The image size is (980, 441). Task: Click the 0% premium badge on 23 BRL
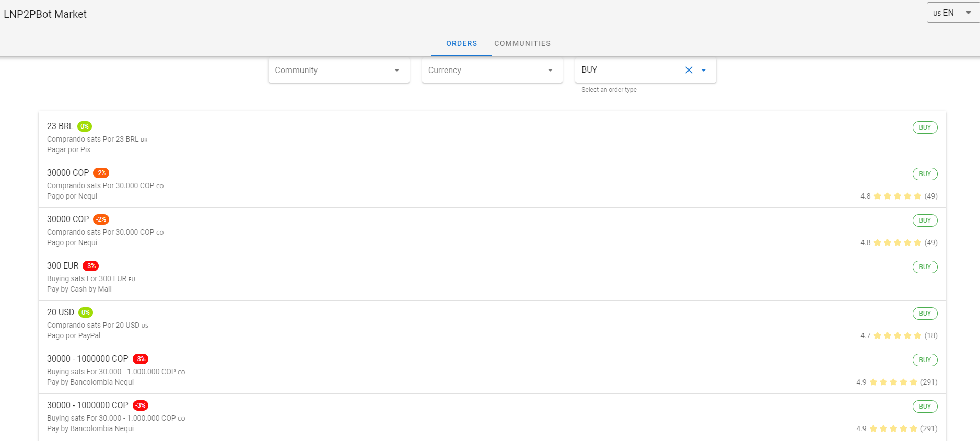[85, 126]
